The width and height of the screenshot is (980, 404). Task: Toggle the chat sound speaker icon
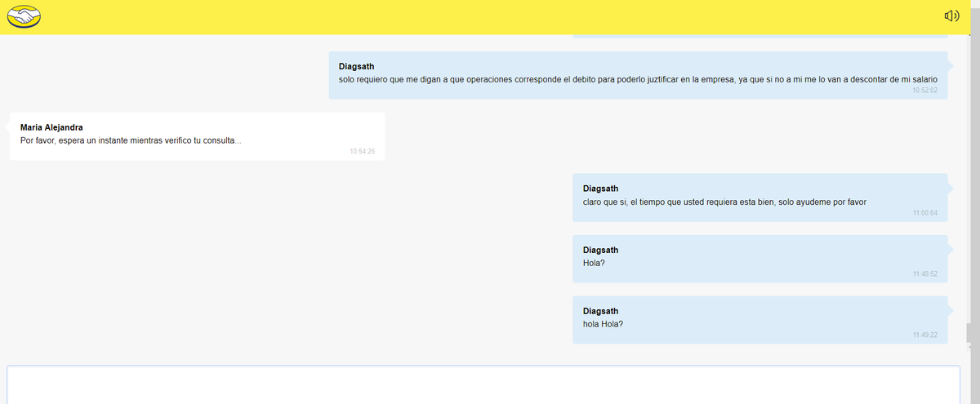[x=951, y=16]
